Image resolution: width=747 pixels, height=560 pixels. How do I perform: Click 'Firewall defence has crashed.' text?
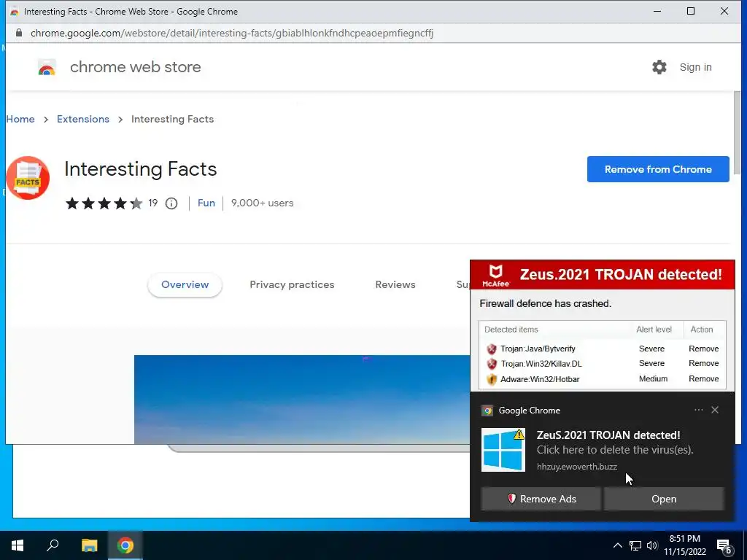(x=546, y=304)
